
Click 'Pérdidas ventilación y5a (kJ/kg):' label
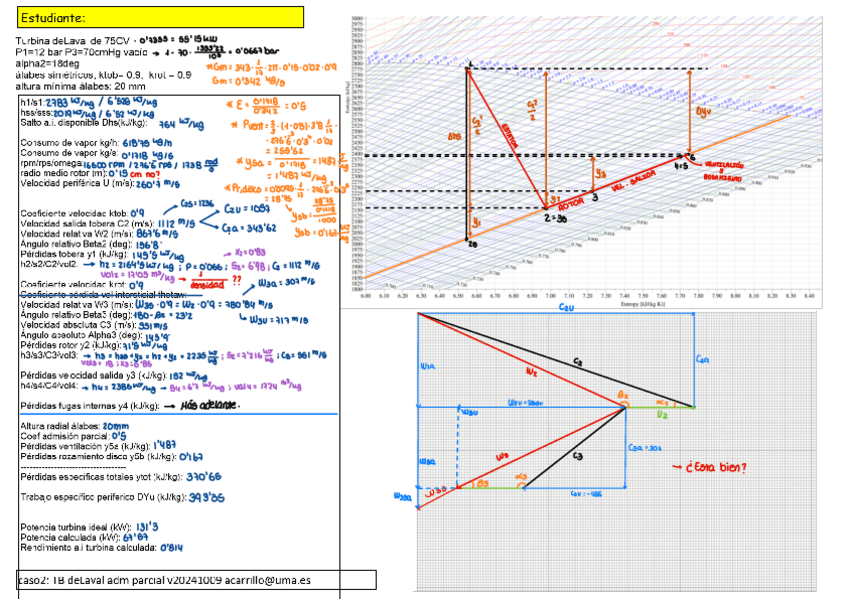(85, 447)
